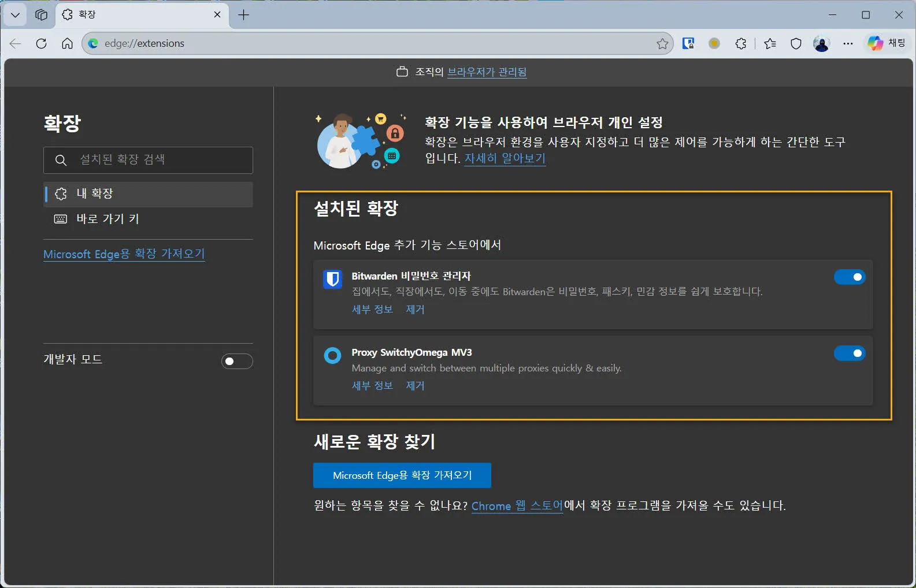Add this page to favorites star
Screen dimensions: 916x588
click(x=662, y=43)
